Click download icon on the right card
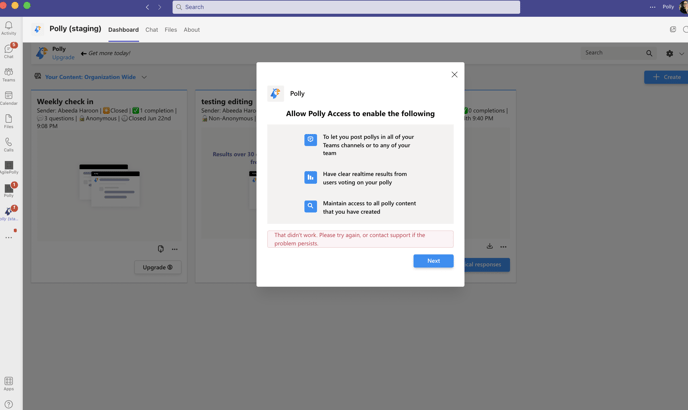 490,246
